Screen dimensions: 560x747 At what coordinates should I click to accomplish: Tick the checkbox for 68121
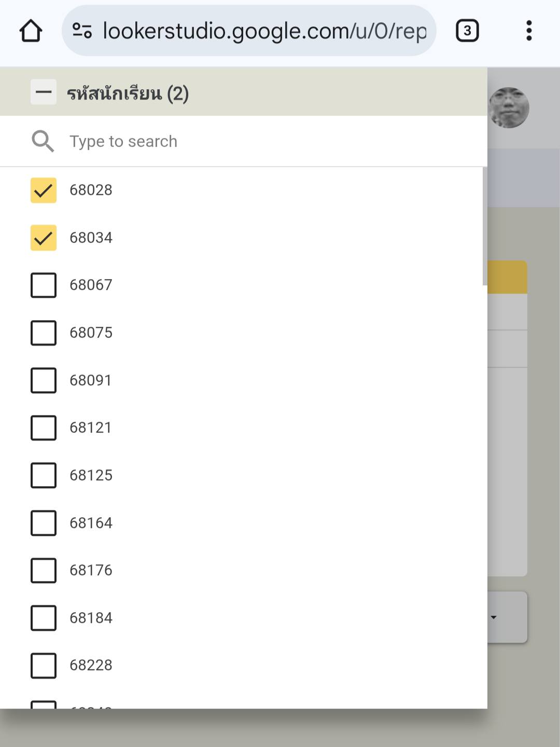[x=44, y=428]
